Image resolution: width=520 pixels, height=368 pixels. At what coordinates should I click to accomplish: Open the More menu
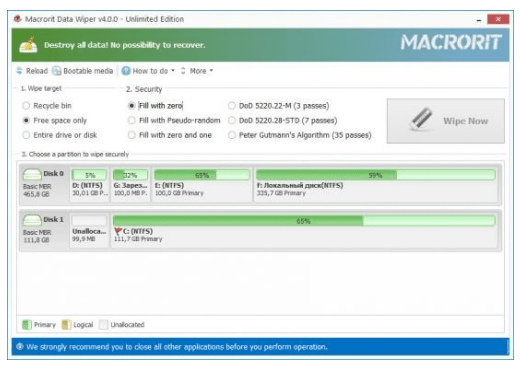tap(197, 71)
